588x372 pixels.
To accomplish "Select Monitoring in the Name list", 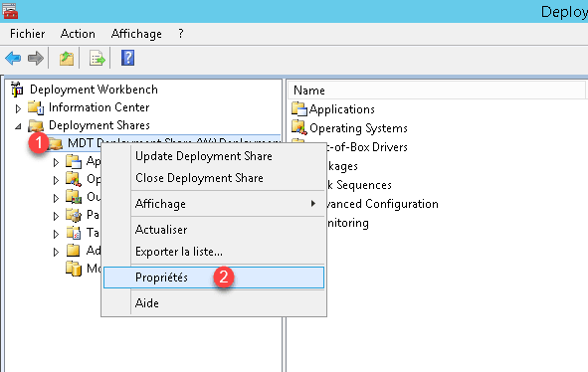I will coord(347,223).
